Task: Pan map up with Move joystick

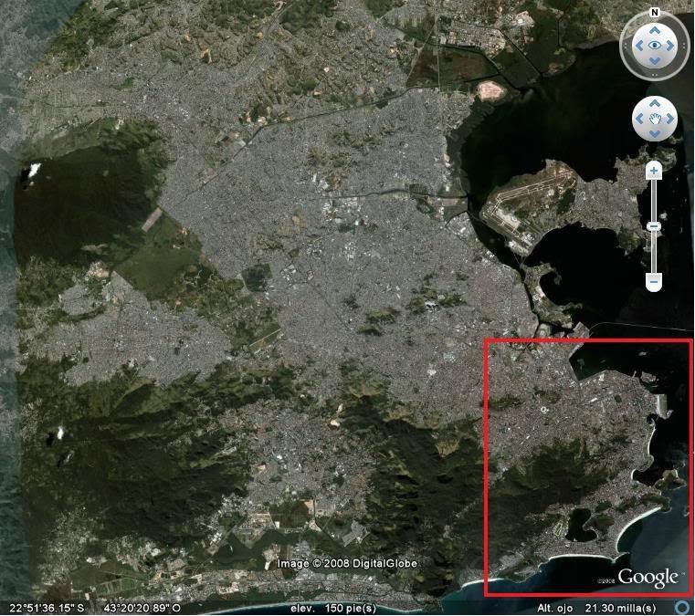Action: pyautogui.click(x=654, y=105)
